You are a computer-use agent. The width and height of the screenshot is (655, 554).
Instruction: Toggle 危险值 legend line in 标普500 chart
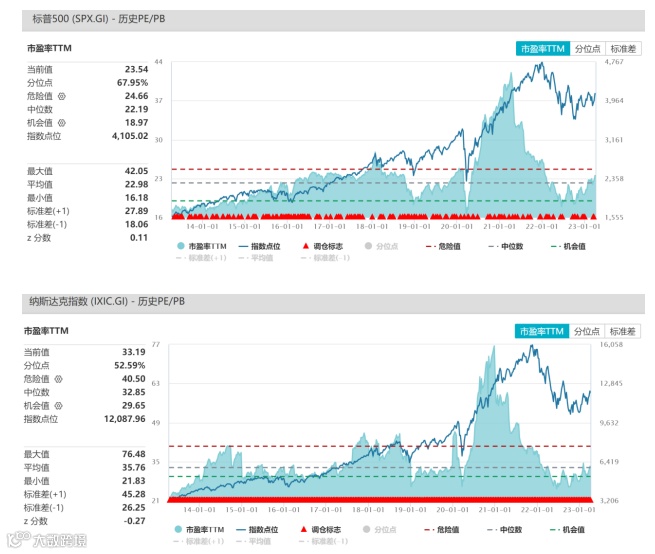pyautogui.click(x=443, y=247)
